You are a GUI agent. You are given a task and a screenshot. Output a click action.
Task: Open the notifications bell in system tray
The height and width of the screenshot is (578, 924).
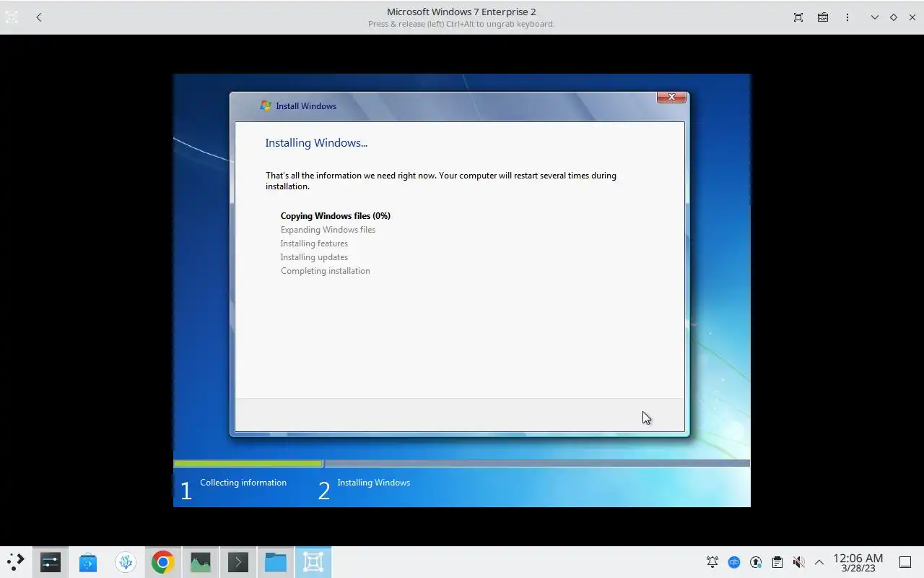click(x=712, y=562)
